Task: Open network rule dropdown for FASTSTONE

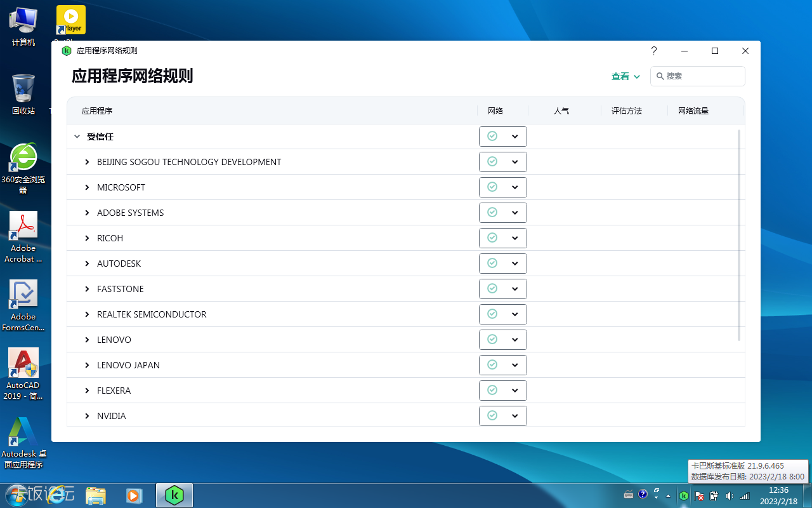Action: 503,289
